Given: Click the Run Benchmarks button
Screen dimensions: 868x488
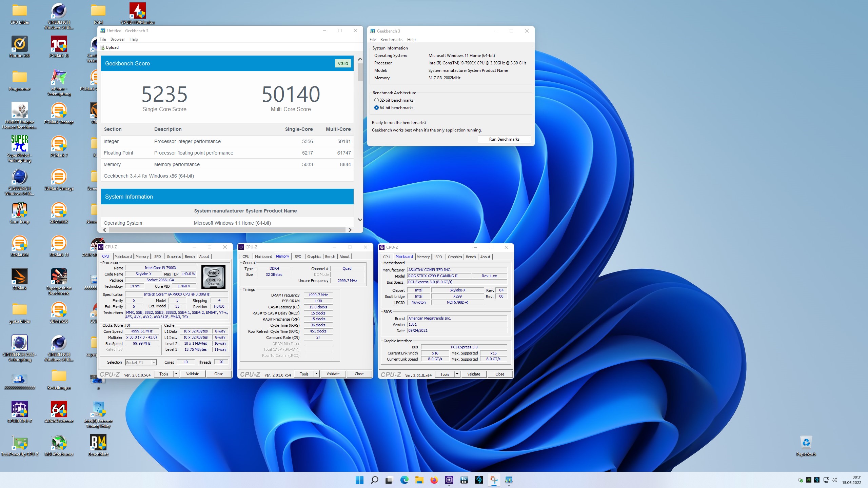Looking at the screenshot, I should [x=504, y=139].
